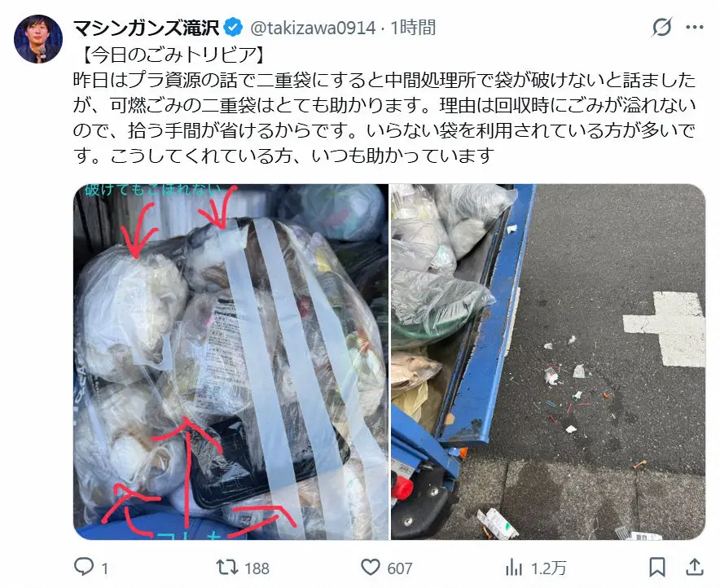Share the tweet via upload arrow icon

[x=695, y=567]
